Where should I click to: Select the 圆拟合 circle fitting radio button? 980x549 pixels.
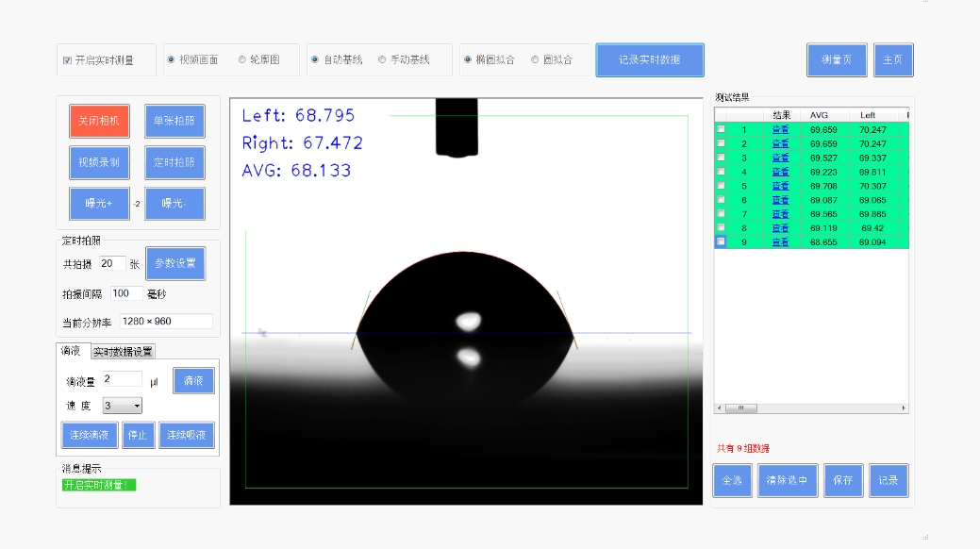[535, 59]
